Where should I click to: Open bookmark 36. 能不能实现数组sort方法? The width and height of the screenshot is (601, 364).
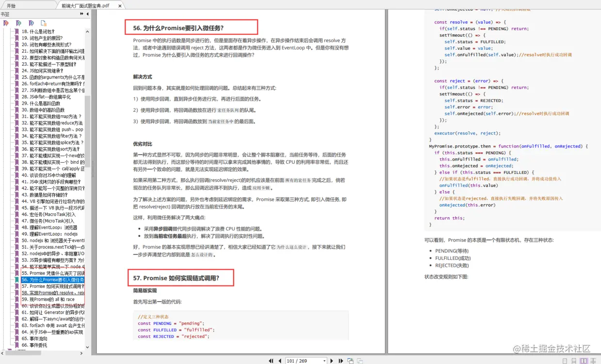[50, 149]
